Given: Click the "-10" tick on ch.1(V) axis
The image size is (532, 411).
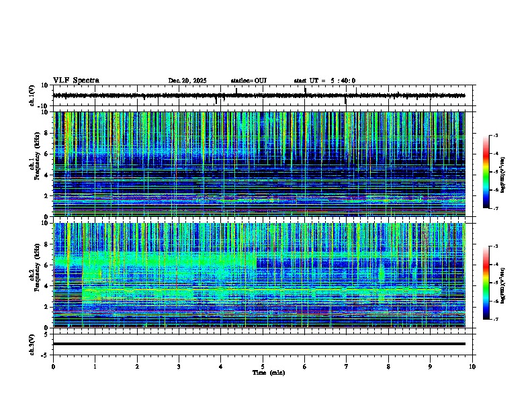Looking at the screenshot, I should (x=44, y=106).
